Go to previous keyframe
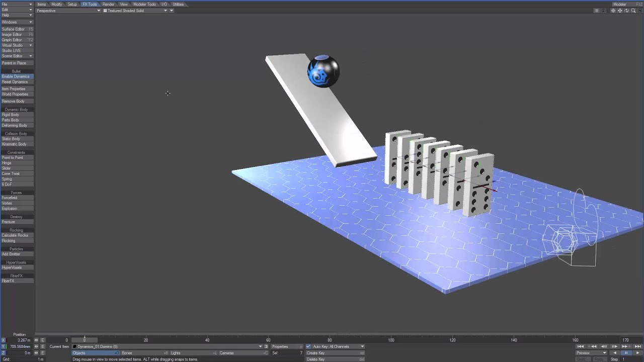 592,346
